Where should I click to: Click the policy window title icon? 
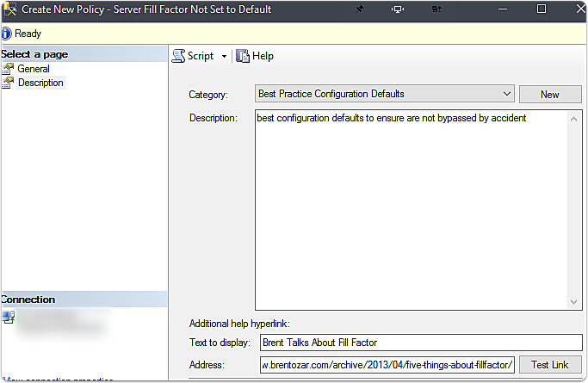pos(9,9)
